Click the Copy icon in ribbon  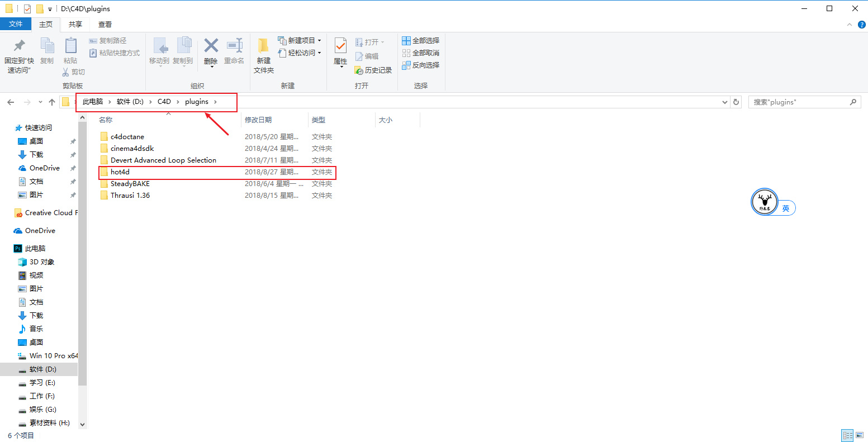(x=47, y=46)
